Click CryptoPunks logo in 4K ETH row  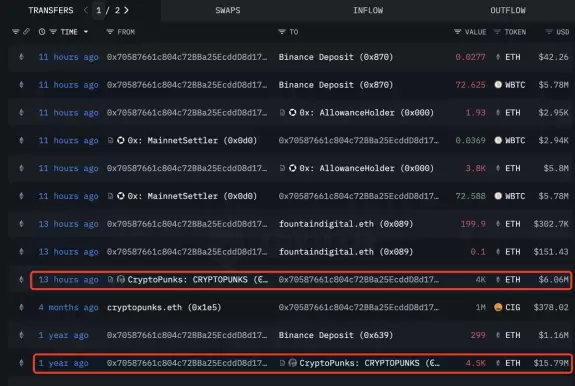pyautogui.click(x=121, y=280)
